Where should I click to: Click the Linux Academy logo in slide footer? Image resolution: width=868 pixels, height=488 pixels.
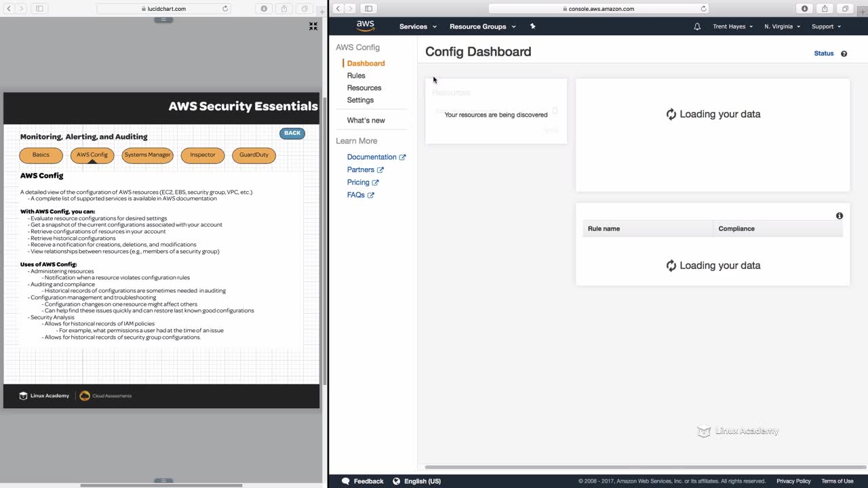(44, 396)
